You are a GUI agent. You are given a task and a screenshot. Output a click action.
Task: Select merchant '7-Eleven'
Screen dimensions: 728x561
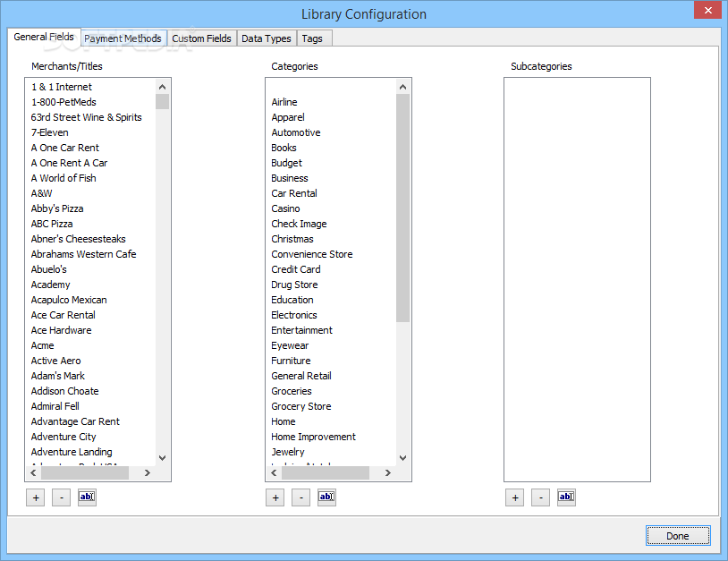(x=50, y=132)
